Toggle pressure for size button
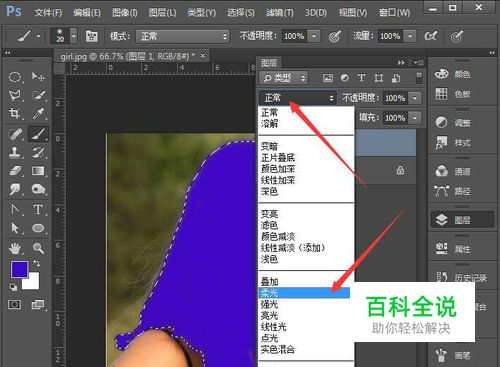This screenshot has width=500, height=367. click(x=457, y=36)
